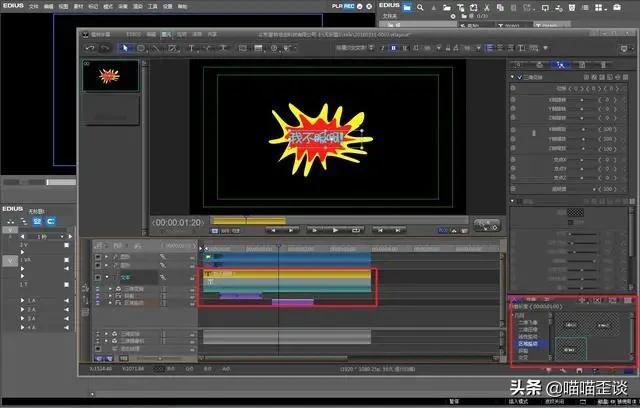Collapse the text track in the title timeline
The width and height of the screenshot is (640, 408).
click(x=107, y=277)
